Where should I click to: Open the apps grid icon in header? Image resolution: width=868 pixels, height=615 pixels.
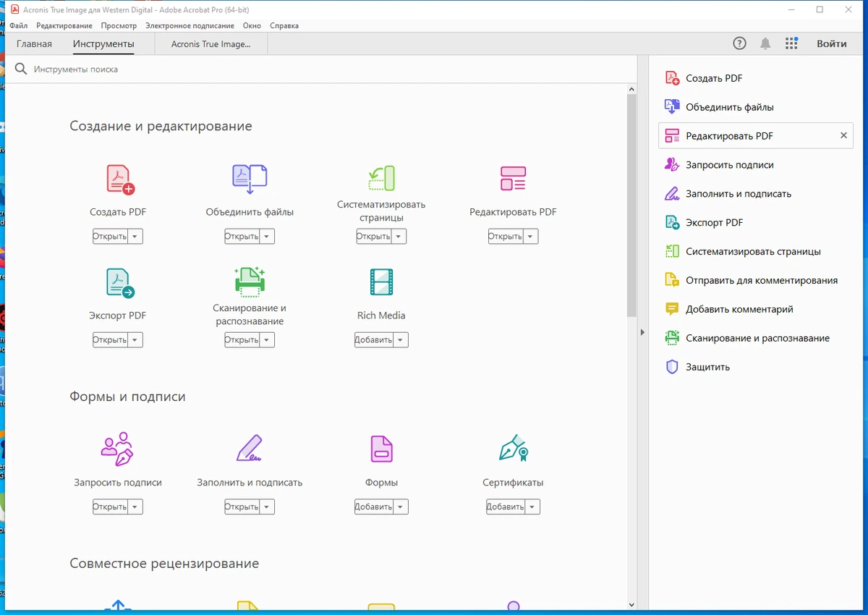pyautogui.click(x=791, y=43)
